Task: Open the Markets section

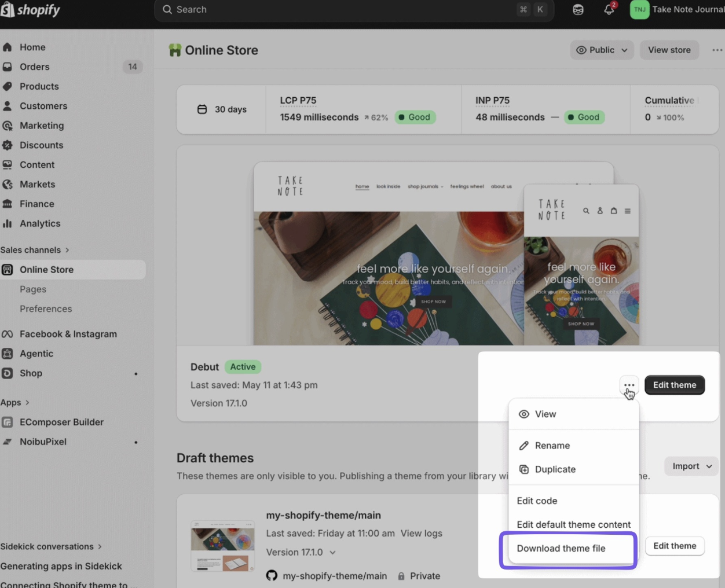Action: click(x=37, y=185)
